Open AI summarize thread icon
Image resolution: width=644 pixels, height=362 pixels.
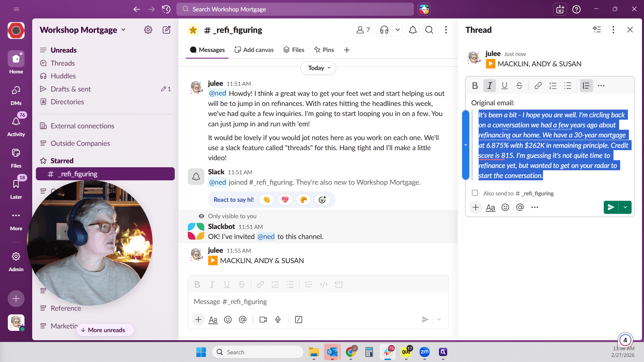[597, 29]
